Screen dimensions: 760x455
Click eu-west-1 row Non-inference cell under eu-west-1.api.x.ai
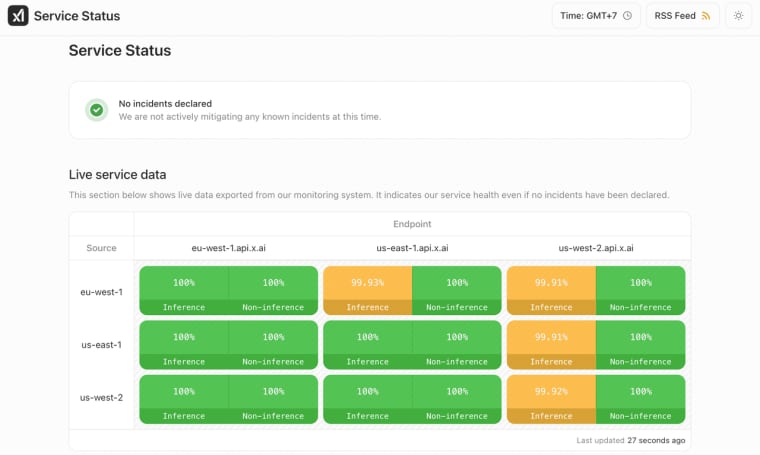(273, 291)
